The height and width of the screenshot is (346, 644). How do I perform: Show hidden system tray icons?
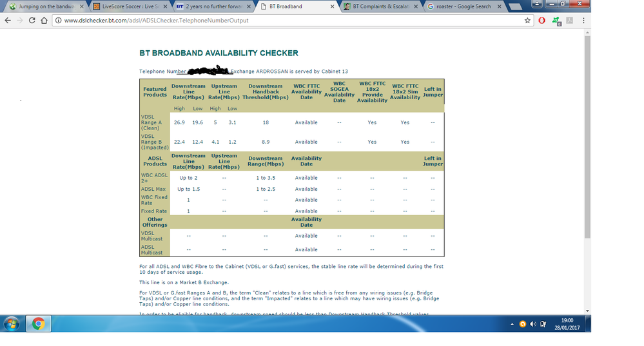512,324
